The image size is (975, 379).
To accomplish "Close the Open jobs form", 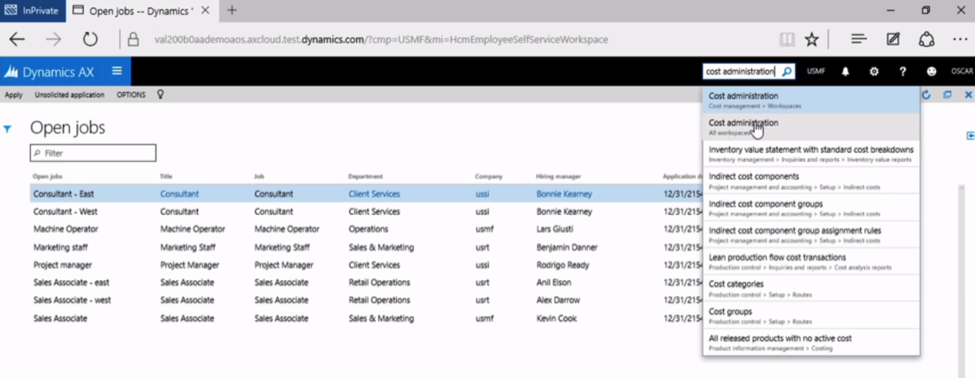I will 968,94.
